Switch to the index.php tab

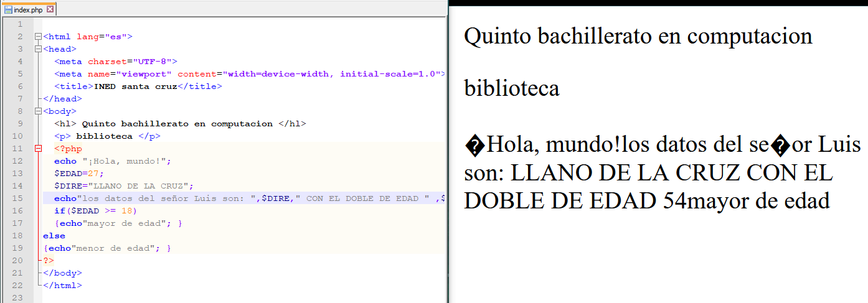pos(29,10)
